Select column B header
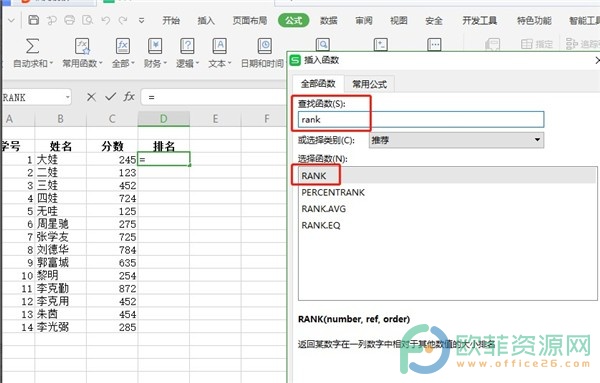Viewport: 600px width, 383px height. pyautogui.click(x=60, y=119)
